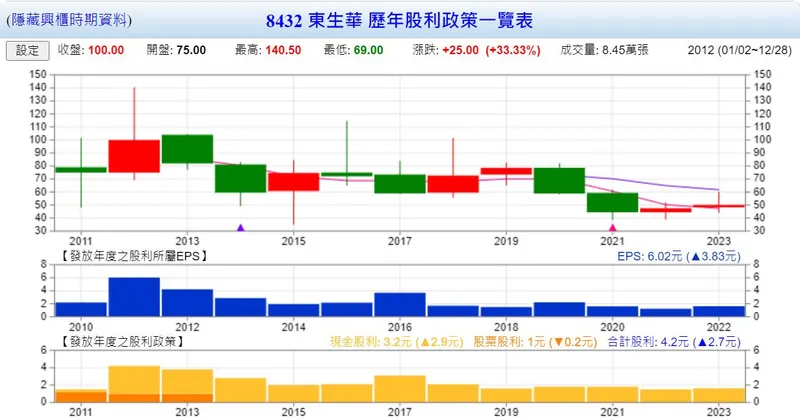Click the green candlestick above 2021 label
The width and height of the screenshot is (800, 420).
612,202
